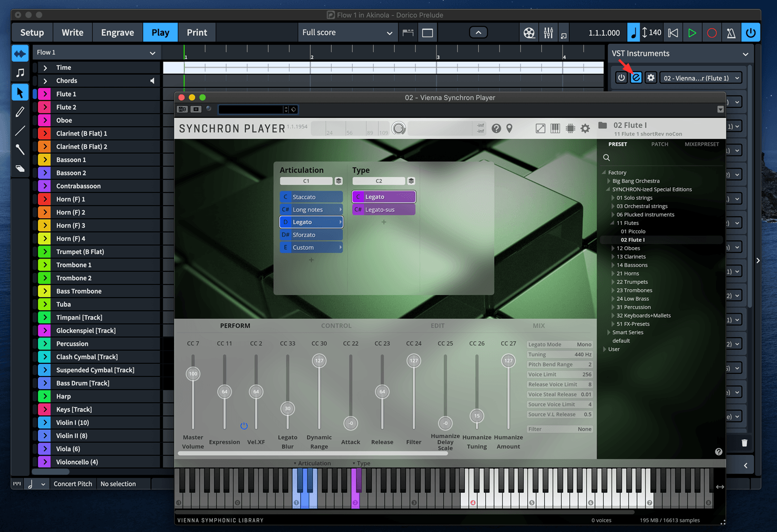Toggle VST instrument power in rack
The image size is (777, 532).
621,78
